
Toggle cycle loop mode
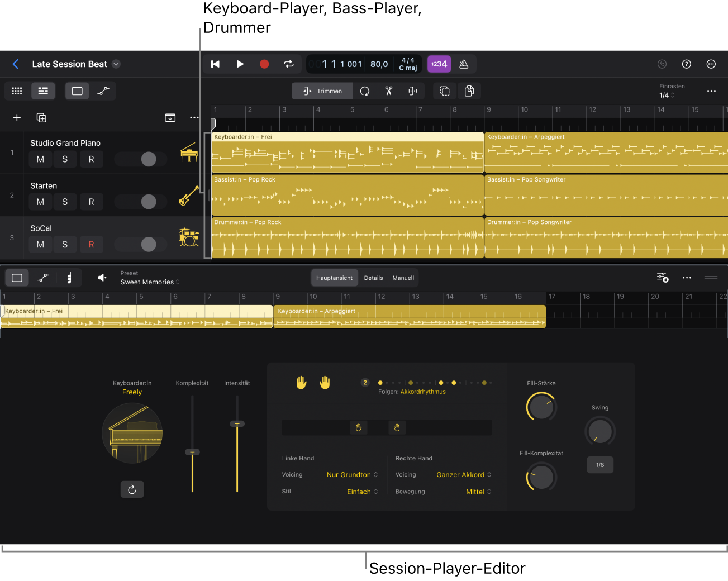tap(289, 64)
